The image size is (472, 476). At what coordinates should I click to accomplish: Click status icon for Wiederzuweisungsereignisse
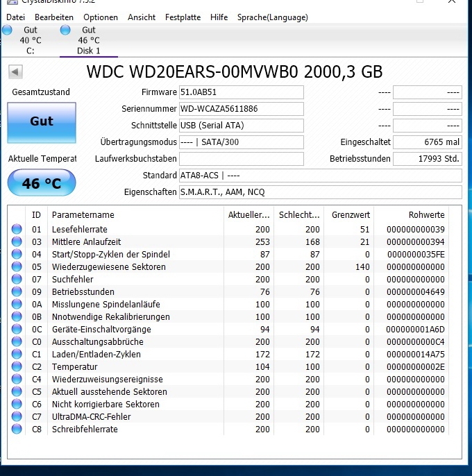pos(17,379)
